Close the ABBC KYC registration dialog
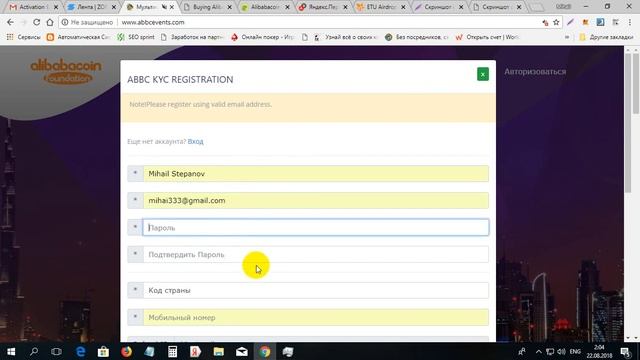Screen dimensions: 640x360 pos(482,74)
